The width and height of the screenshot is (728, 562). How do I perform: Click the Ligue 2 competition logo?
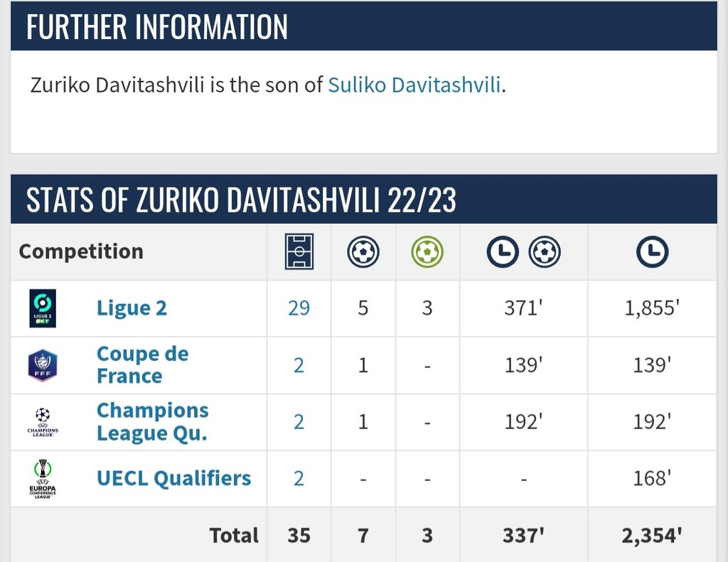pos(43,308)
